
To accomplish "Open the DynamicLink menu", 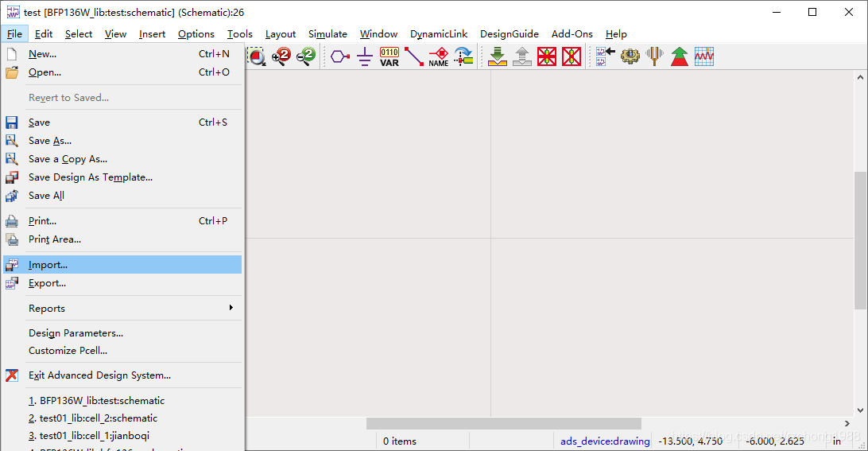I will (439, 34).
